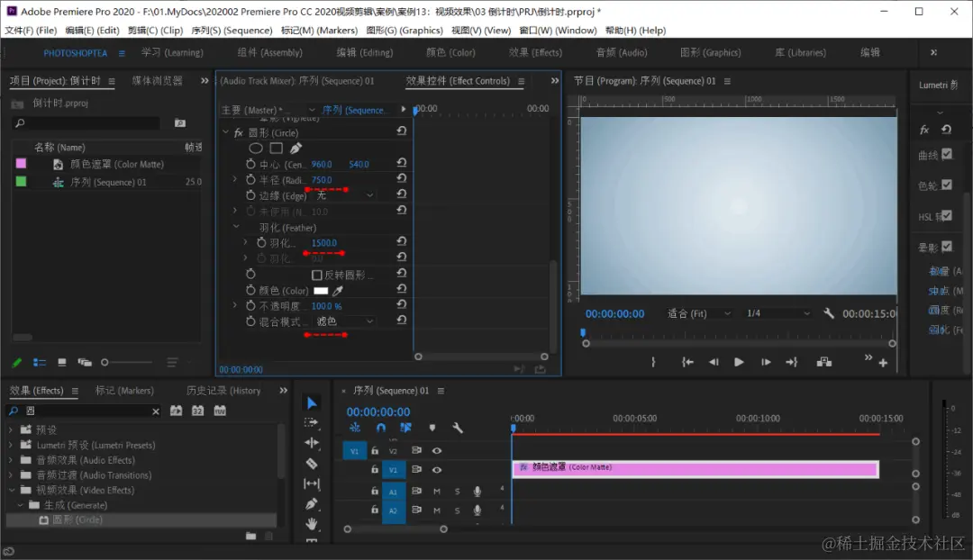Select the Hand tool
This screenshot has height=560, width=973.
tap(312, 524)
